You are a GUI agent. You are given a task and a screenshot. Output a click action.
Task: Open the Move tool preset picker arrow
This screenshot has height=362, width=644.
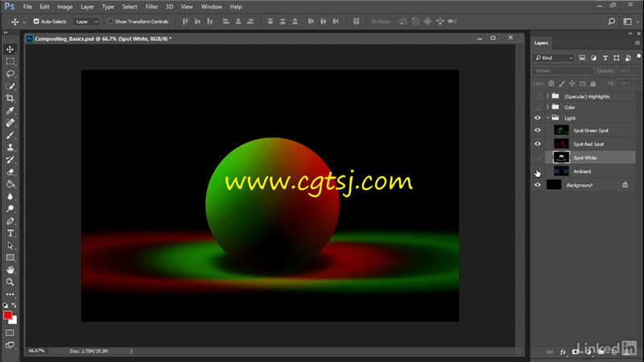click(24, 22)
